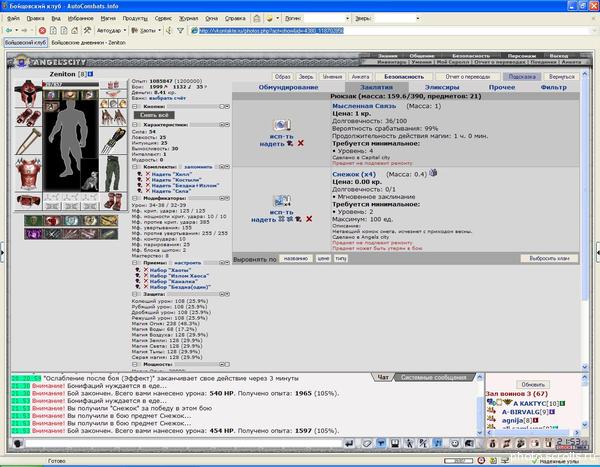The height and width of the screenshot is (467, 600).
Task: Click the network computers icon in the status bar
Action: pos(506,460)
